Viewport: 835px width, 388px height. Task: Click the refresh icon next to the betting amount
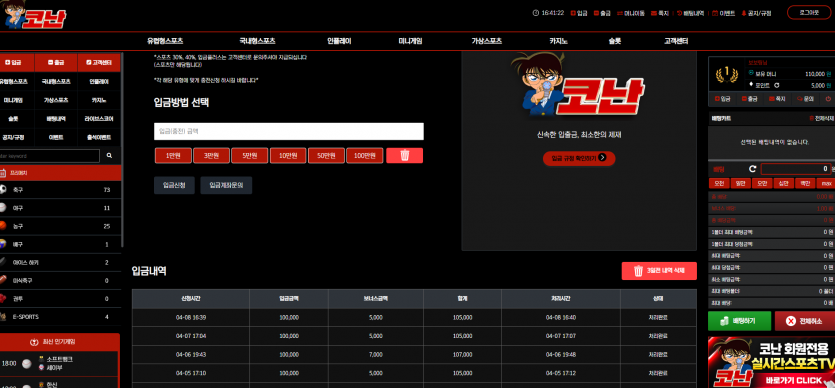[752, 169]
